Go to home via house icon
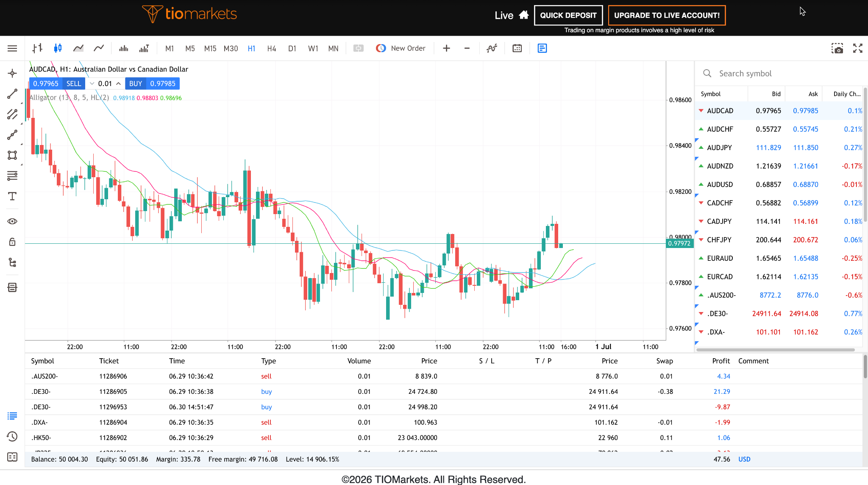This screenshot has width=868, height=485. pos(524,15)
